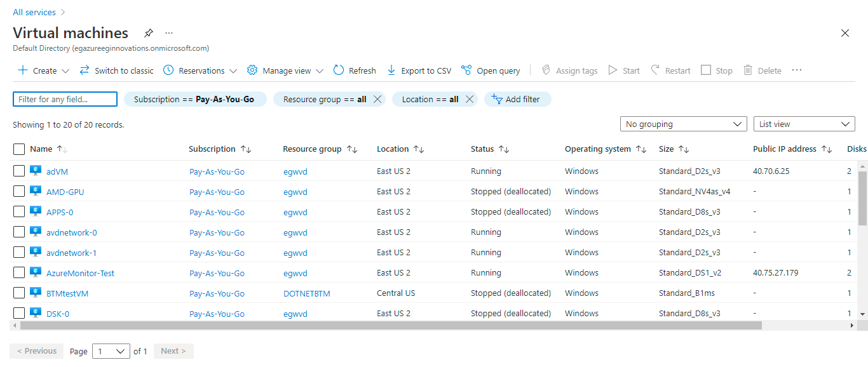Open the Location == all filter pill

[430, 99]
